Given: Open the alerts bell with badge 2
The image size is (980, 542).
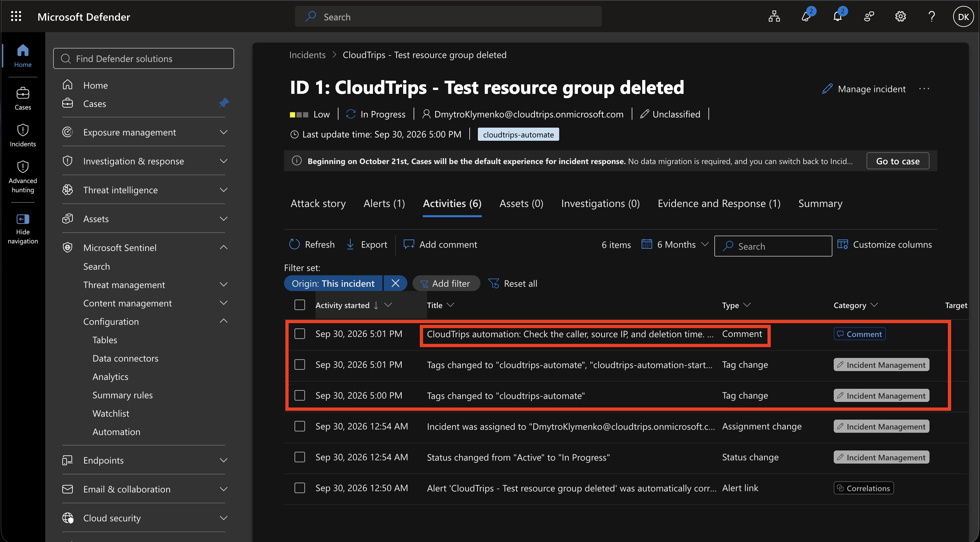Looking at the screenshot, I should 838,16.
